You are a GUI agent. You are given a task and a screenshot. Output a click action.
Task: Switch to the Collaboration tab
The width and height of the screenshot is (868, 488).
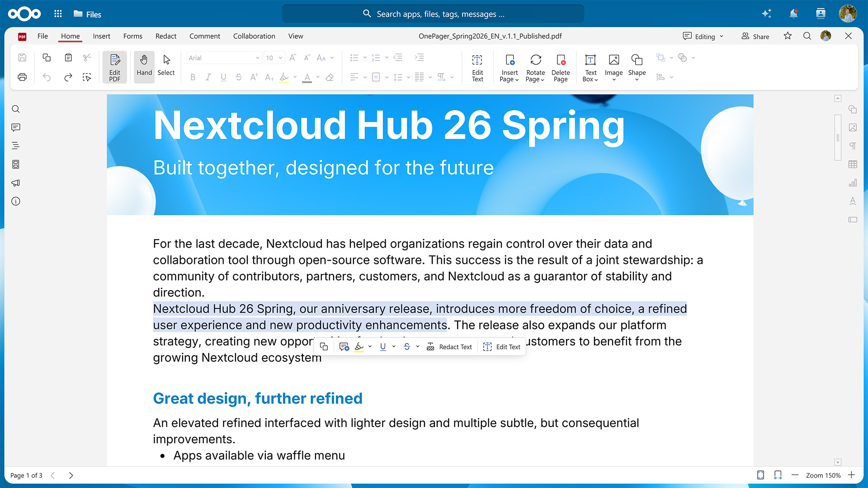(x=254, y=36)
